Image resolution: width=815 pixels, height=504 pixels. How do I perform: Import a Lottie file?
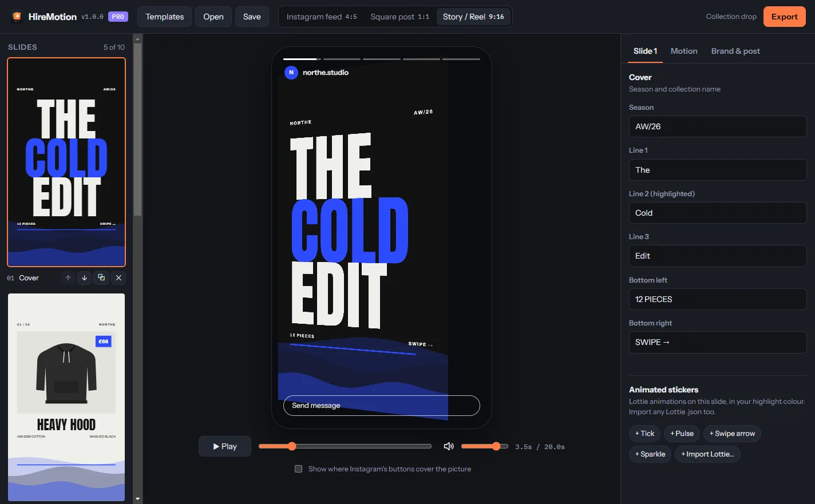point(707,454)
